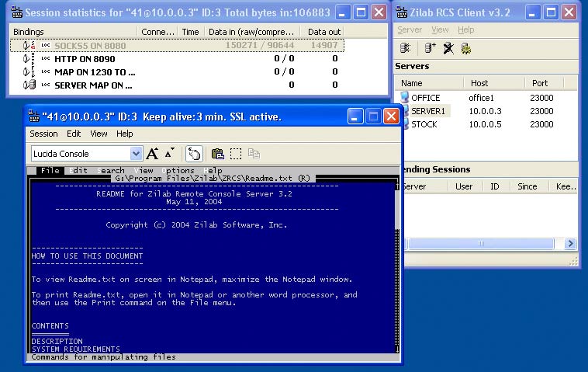
Task: Open the Options menu in the console editor
Action: pyautogui.click(x=178, y=170)
